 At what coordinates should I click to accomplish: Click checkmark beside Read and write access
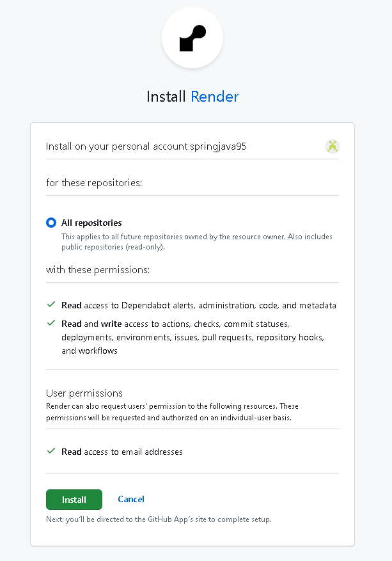51,323
